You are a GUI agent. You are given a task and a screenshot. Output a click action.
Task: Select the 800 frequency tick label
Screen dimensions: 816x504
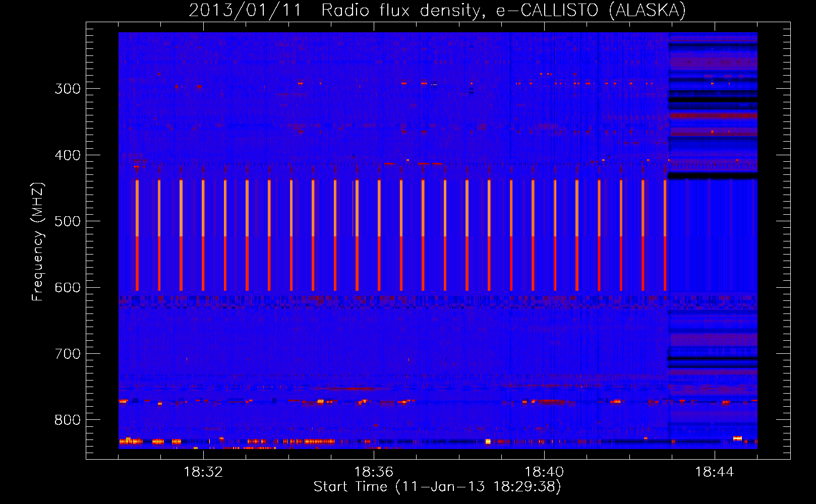[x=68, y=420]
